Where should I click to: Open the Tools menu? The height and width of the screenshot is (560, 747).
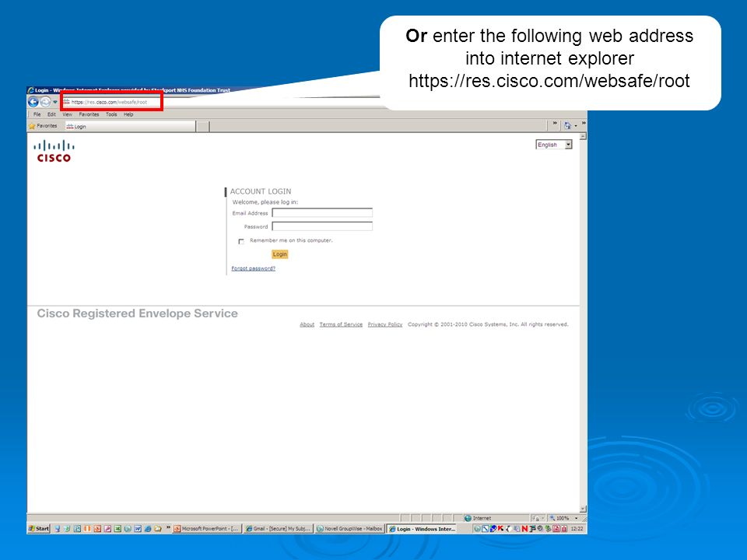(111, 114)
